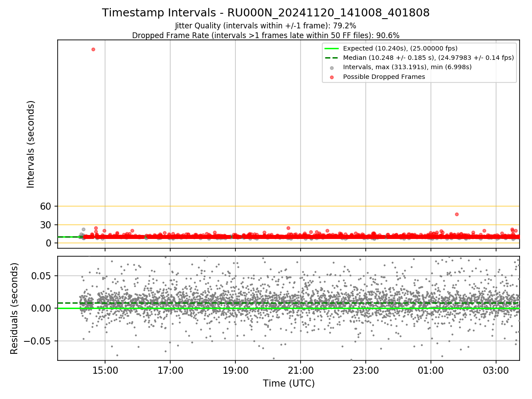
Task: Click the upper plot y-axis tick label '0'
Action: [49, 243]
